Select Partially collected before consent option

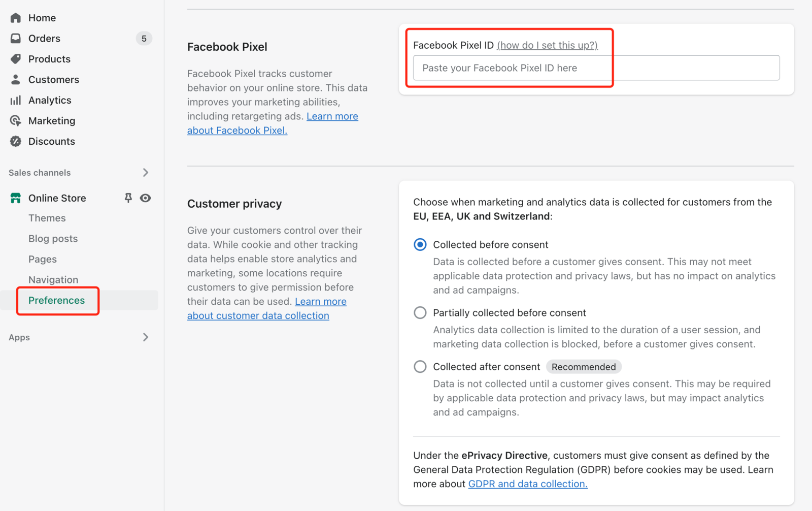(x=420, y=313)
